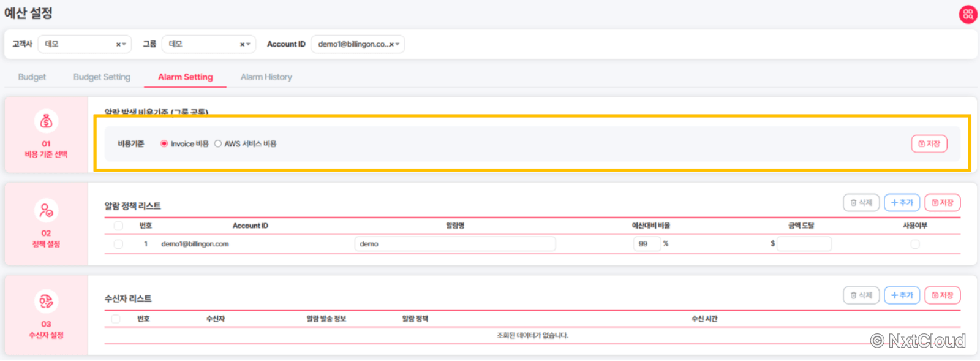Click 저장 in the 알람 정책 리스트 section

[x=943, y=203]
